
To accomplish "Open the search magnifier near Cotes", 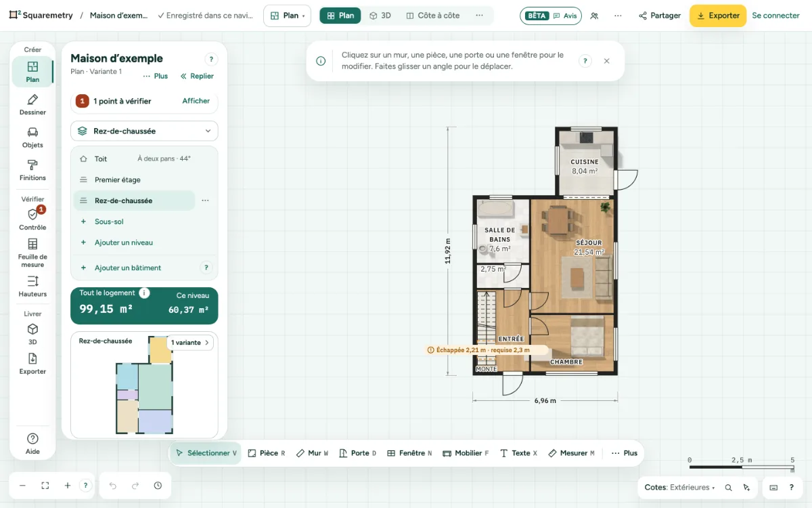I will [x=728, y=488].
